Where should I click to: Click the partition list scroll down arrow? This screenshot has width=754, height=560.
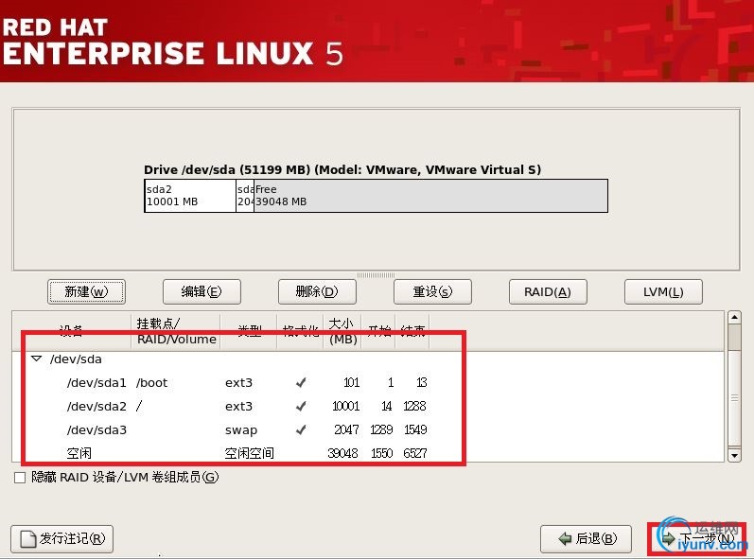(734, 455)
